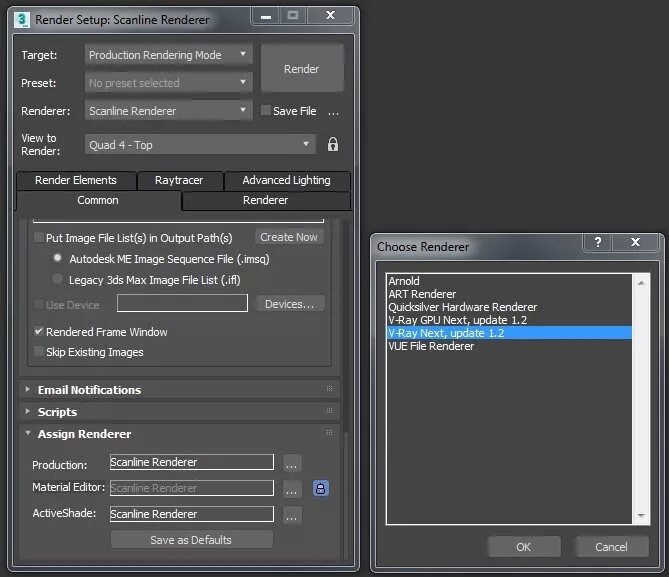Grab the Scripts rollout grip handle
Viewport: 669px width, 577px height.
coord(329,411)
